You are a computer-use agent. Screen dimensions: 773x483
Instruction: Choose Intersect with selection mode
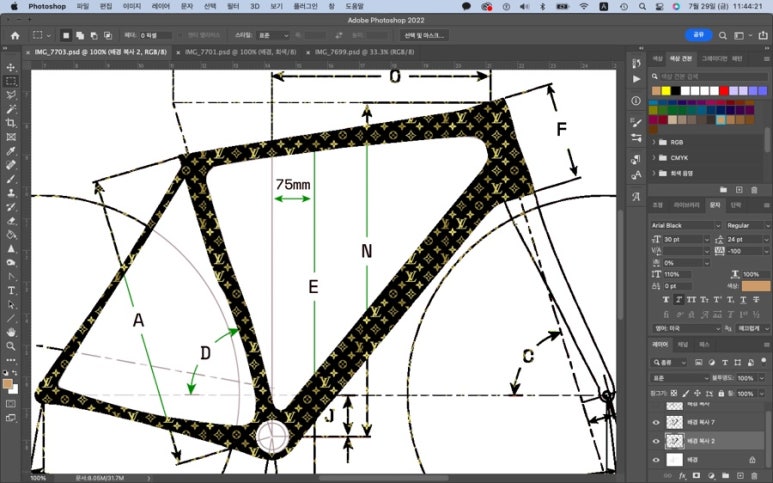coord(107,35)
